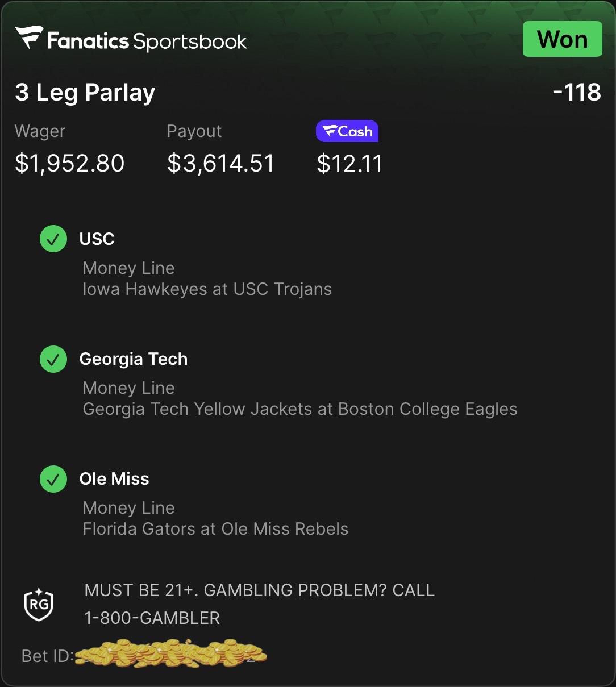Click the purple FCash badge

(347, 132)
